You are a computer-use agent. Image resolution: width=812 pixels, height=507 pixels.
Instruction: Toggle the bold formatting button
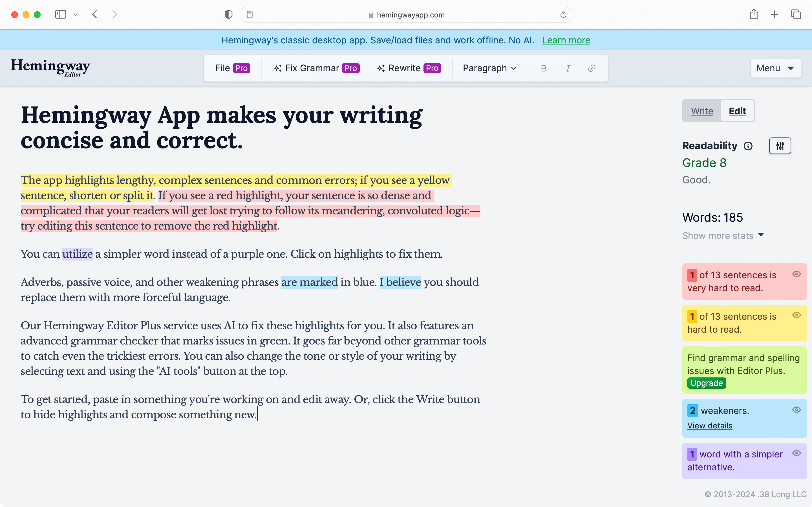pos(544,68)
